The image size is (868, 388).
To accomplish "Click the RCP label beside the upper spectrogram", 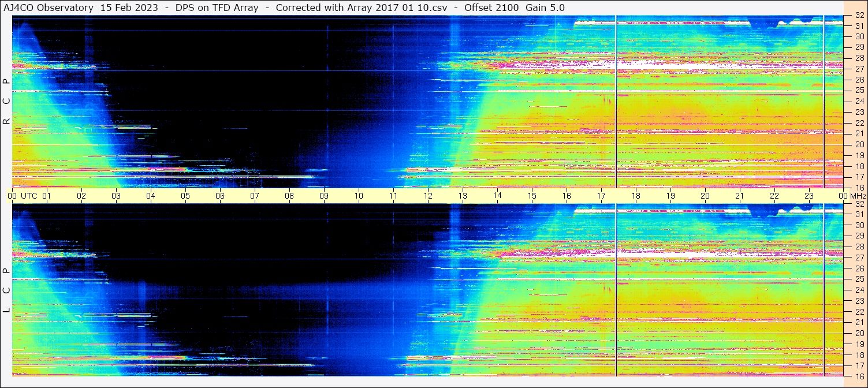I will [x=6, y=102].
